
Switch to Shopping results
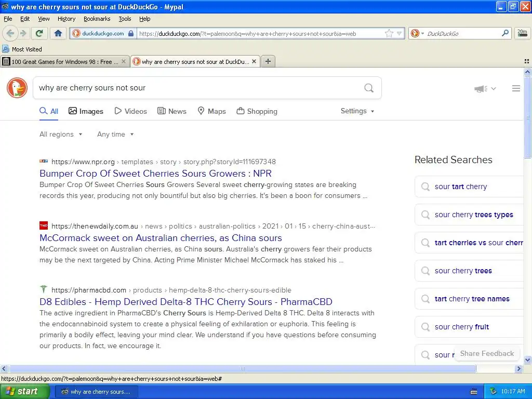pyautogui.click(x=257, y=111)
